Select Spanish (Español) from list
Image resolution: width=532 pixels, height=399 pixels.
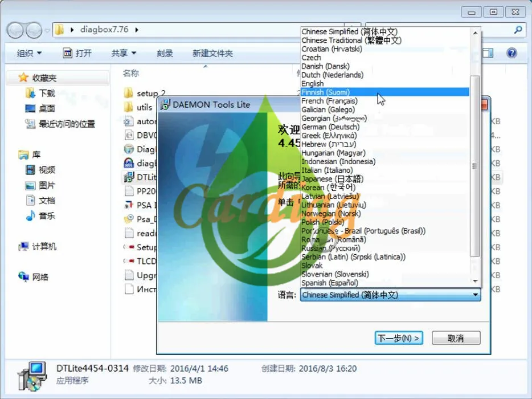(384, 283)
